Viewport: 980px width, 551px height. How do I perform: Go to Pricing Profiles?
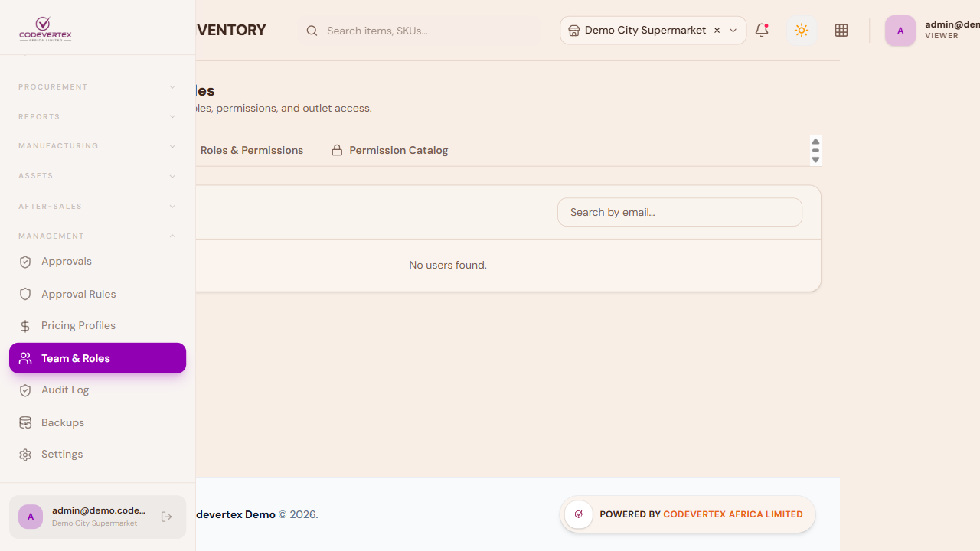click(97, 326)
